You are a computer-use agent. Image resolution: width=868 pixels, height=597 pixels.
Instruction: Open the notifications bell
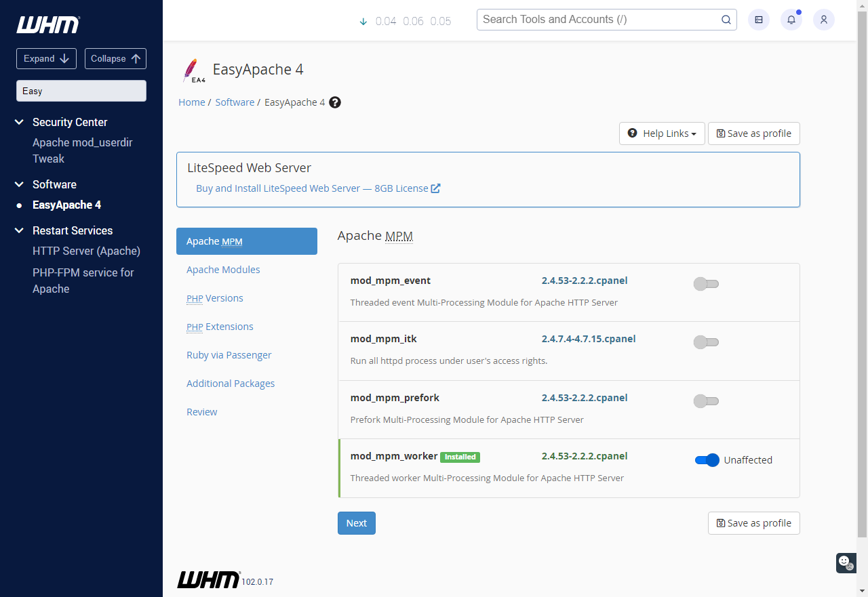[x=791, y=20]
